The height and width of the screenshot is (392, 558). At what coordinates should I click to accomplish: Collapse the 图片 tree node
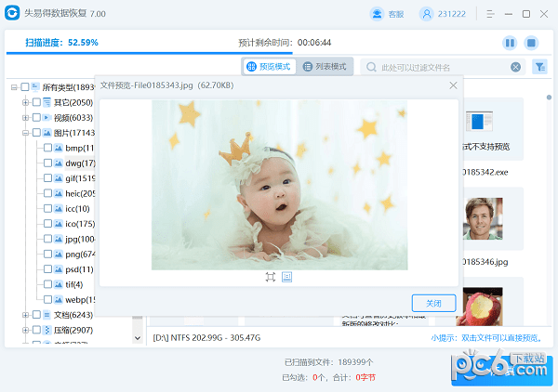click(x=25, y=134)
